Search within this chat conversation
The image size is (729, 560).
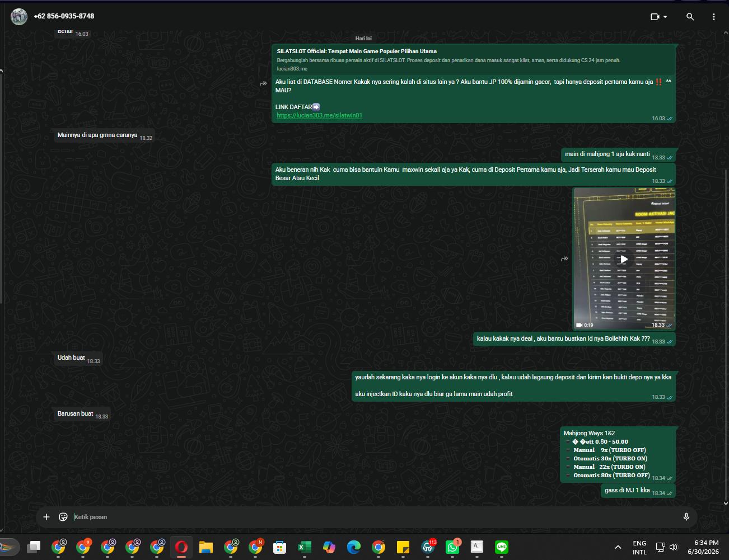coord(690,17)
